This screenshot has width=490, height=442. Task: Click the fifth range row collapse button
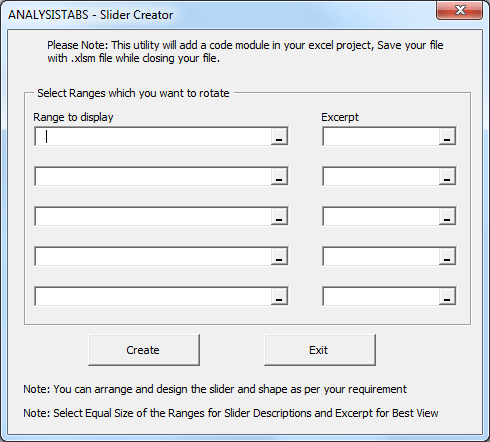click(x=279, y=296)
